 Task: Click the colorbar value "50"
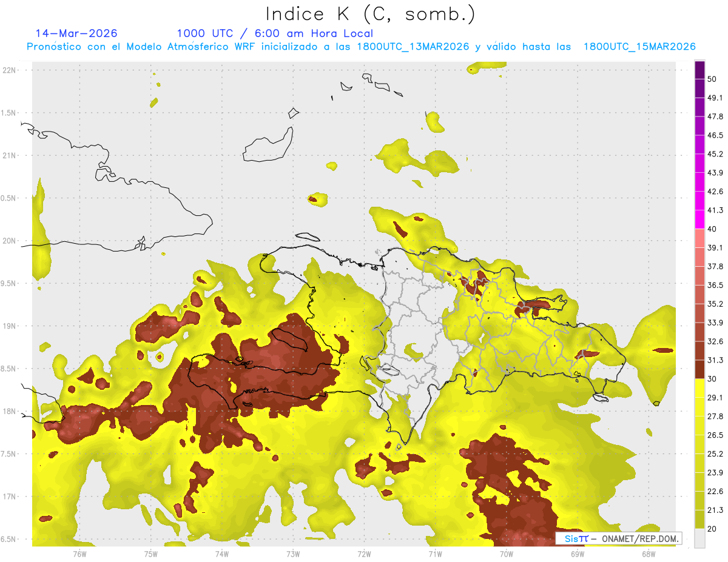pyautogui.click(x=712, y=79)
